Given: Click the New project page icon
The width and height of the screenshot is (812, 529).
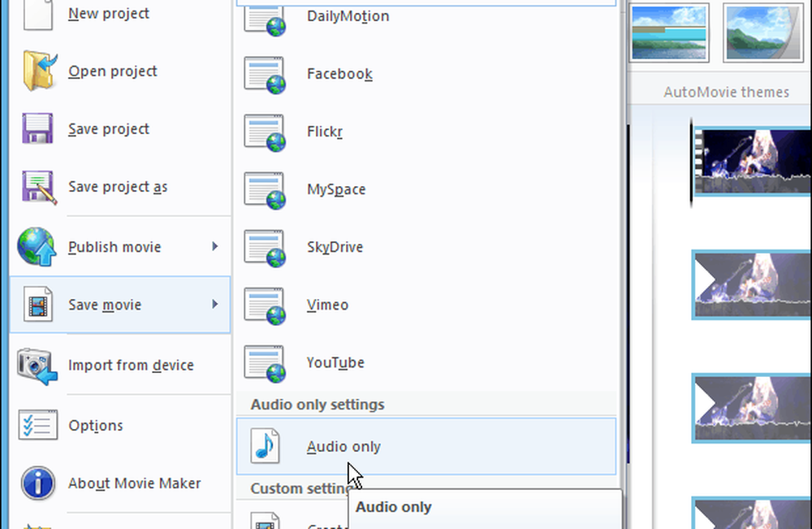Looking at the screenshot, I should [38, 14].
